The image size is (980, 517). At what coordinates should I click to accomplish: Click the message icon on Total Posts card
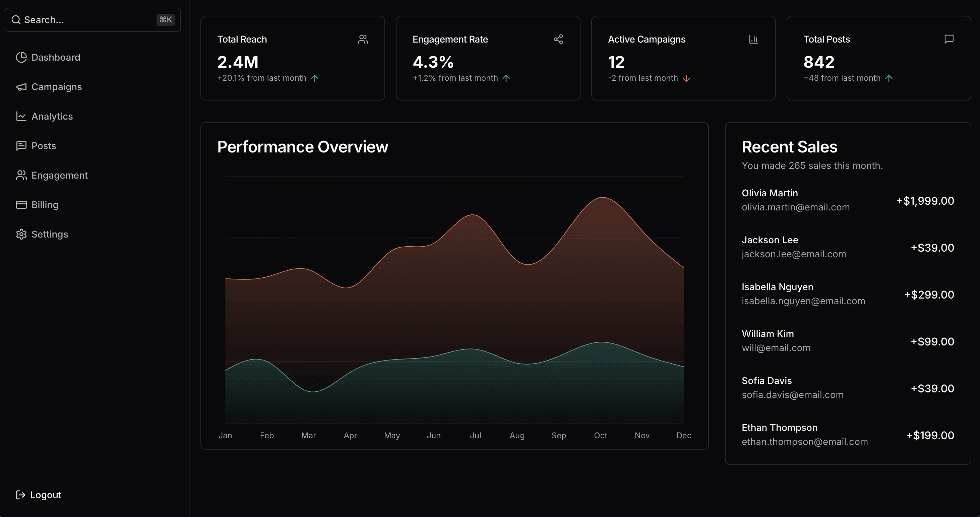pos(949,39)
